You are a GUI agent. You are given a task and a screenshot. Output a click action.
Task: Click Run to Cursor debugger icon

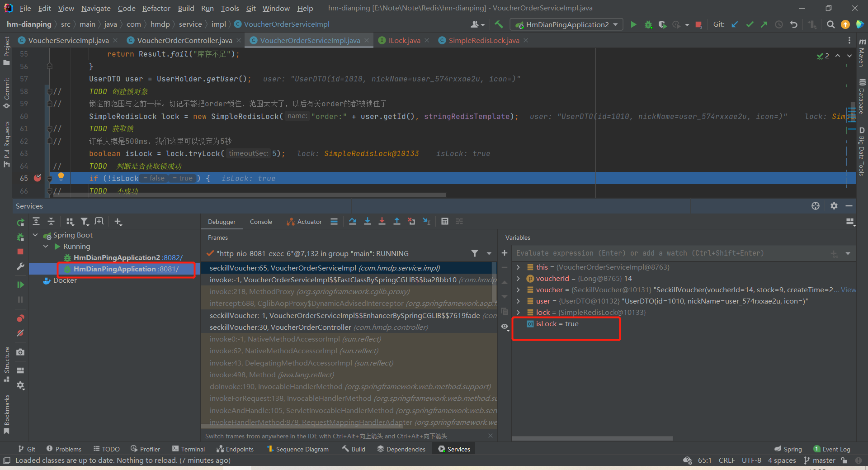[426, 221]
